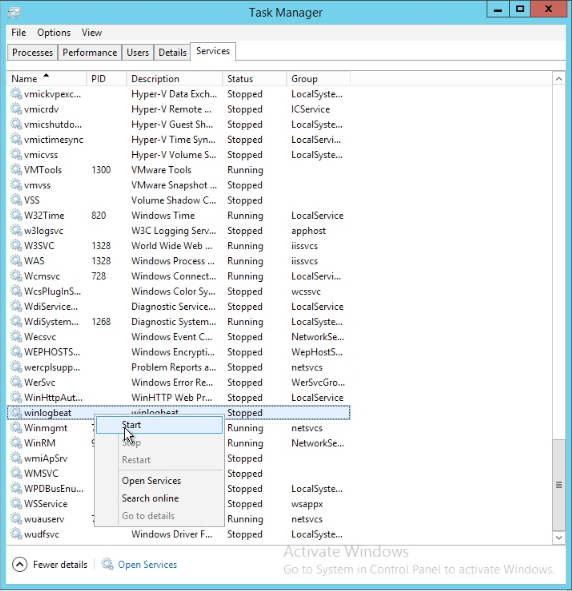Click the Fewer details label
Screen dimensions: 572x591
click(x=60, y=564)
